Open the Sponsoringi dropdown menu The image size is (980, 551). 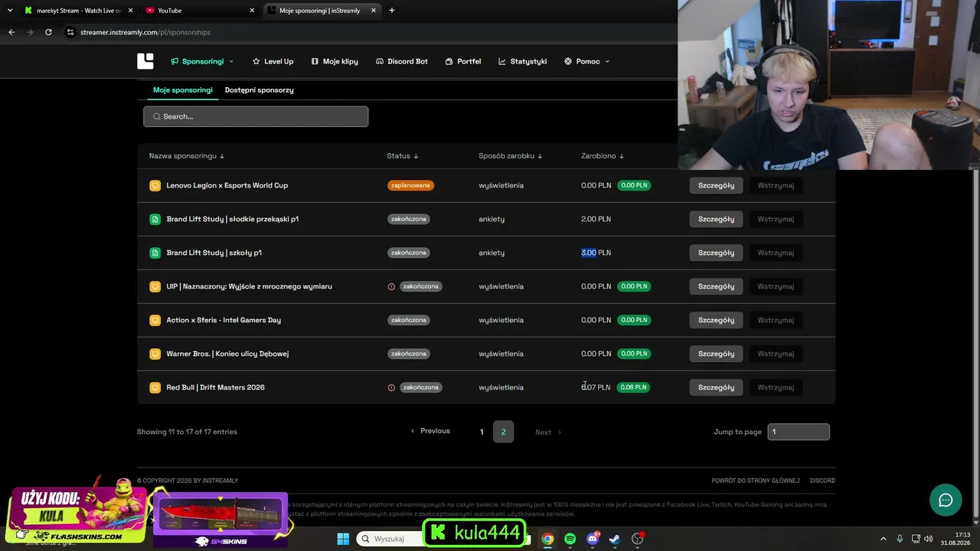click(x=202, y=61)
